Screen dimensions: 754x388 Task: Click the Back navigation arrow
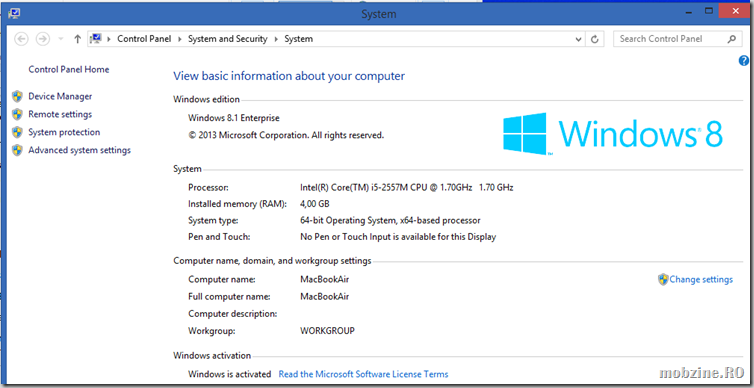[x=22, y=39]
